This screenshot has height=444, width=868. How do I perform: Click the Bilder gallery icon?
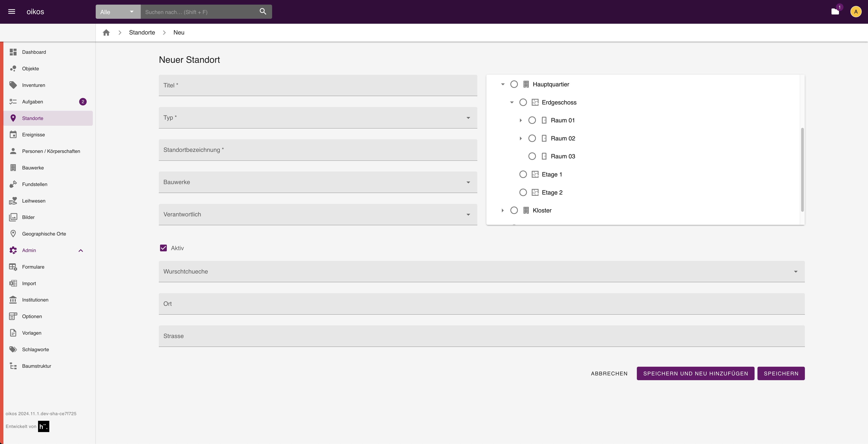(x=13, y=217)
